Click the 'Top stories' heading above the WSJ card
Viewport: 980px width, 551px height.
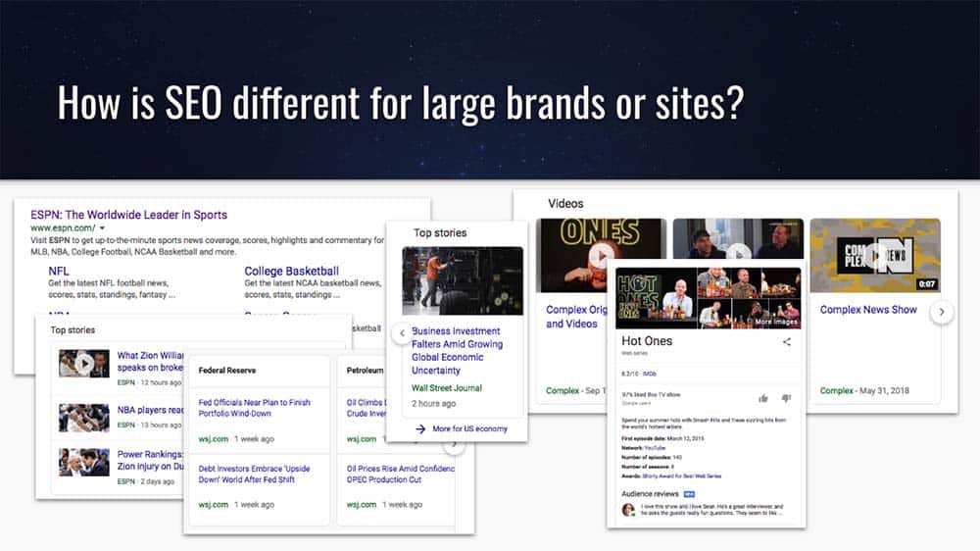(440, 232)
